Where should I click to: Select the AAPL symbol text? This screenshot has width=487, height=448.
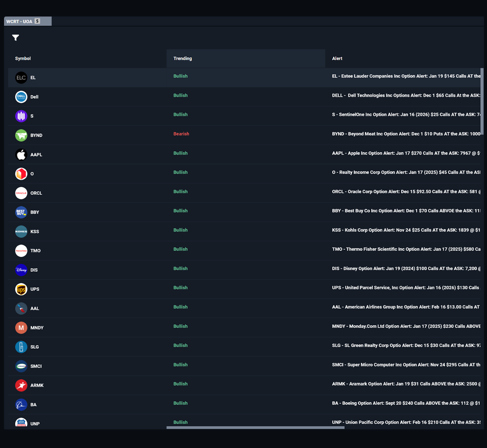coord(36,155)
